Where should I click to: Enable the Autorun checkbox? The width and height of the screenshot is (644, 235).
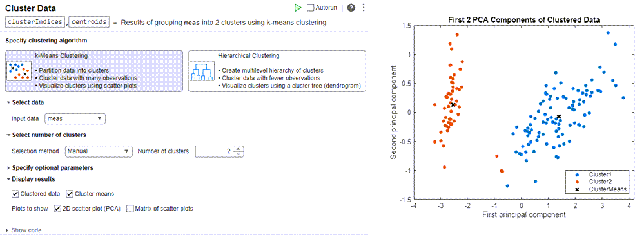[x=311, y=8]
